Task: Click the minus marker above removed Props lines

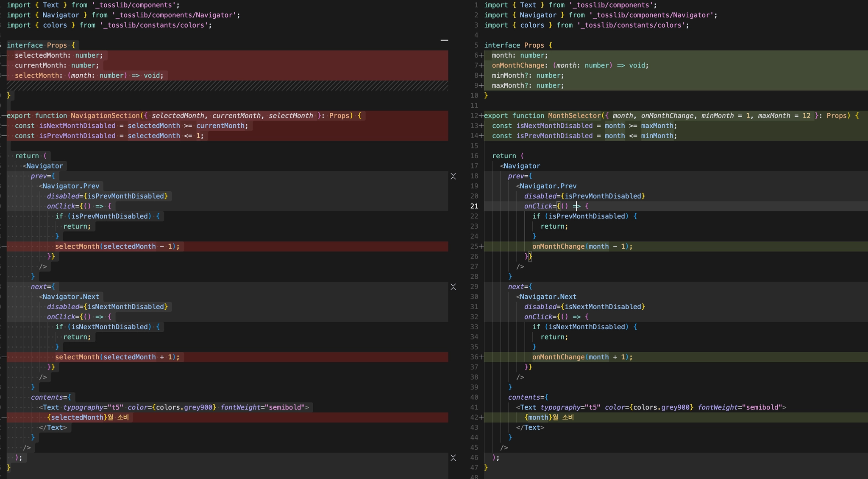Action: [x=444, y=40]
